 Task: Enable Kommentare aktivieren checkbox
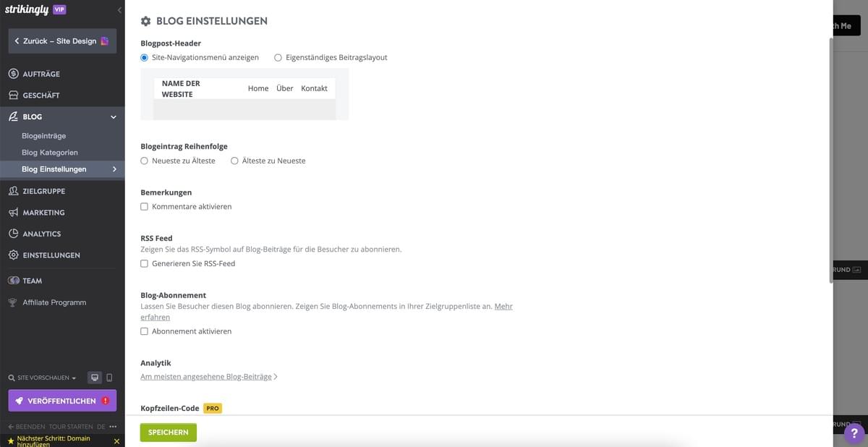click(x=143, y=205)
